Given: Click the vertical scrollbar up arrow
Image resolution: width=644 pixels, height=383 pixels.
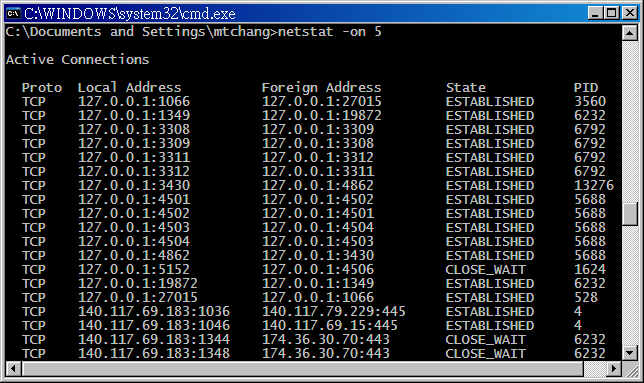Looking at the screenshot, I should point(630,33).
